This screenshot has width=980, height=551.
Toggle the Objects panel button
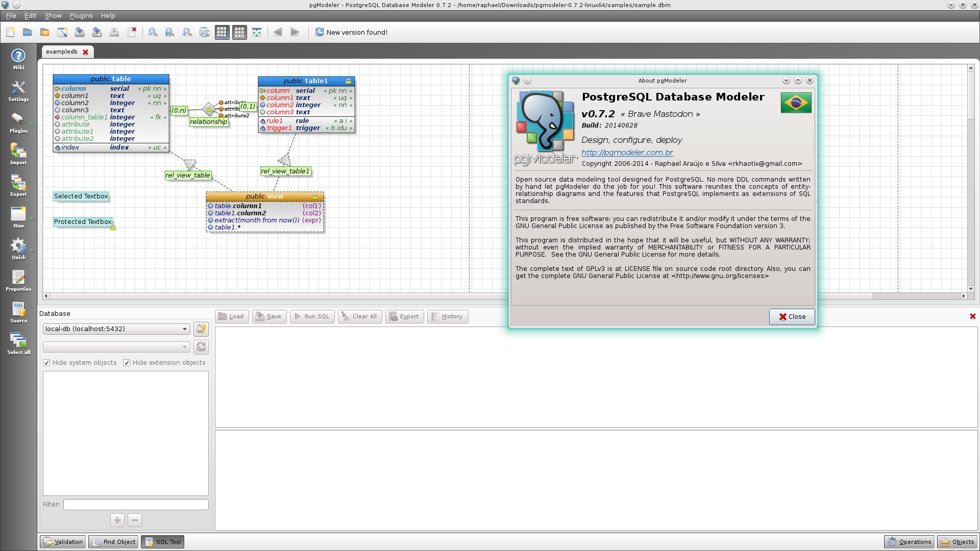pos(958,542)
